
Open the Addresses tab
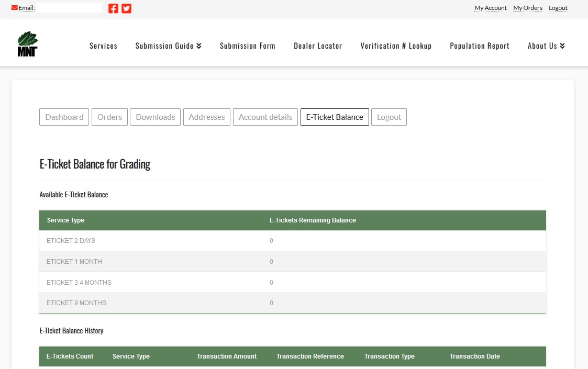coord(207,117)
